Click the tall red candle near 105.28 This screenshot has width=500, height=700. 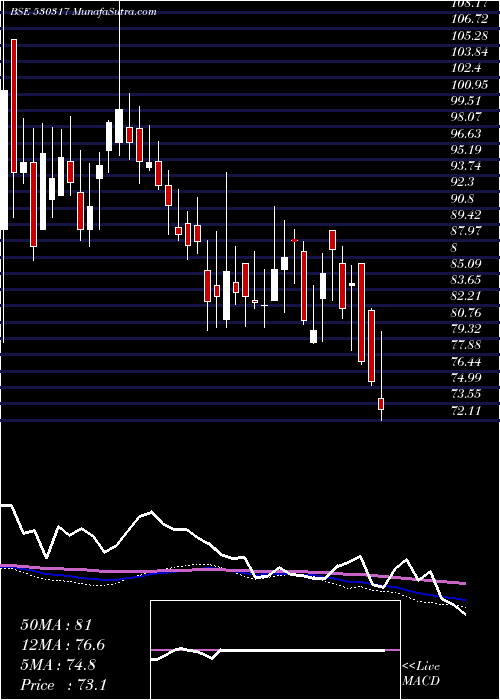14,106
